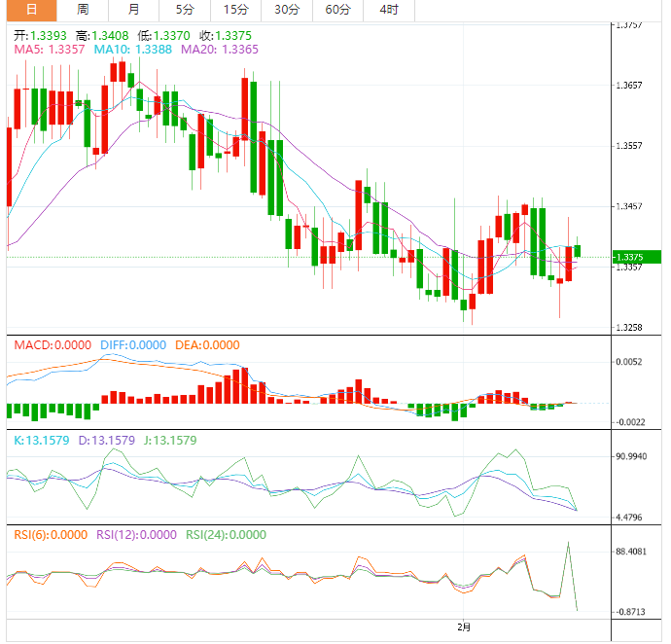Click the green 1.3375 current price tag
The height and width of the screenshot is (644, 671).
[x=636, y=257]
